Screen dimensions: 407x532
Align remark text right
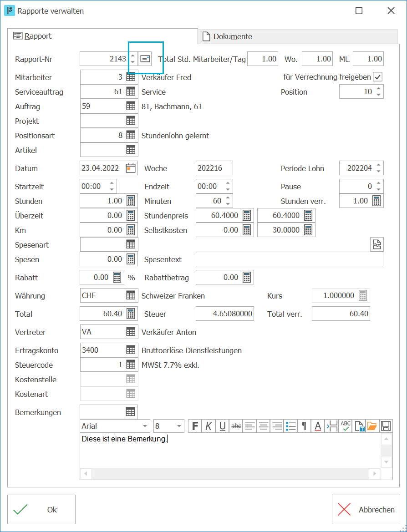click(277, 426)
